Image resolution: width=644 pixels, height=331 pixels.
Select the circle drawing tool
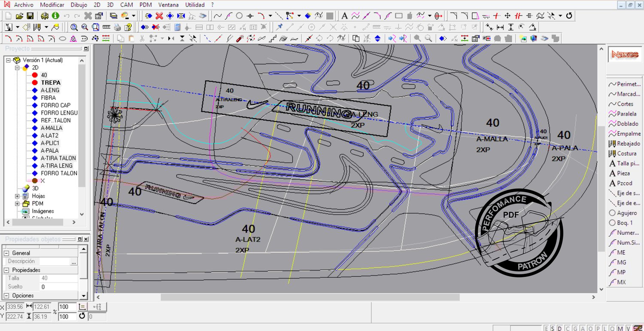(239, 16)
